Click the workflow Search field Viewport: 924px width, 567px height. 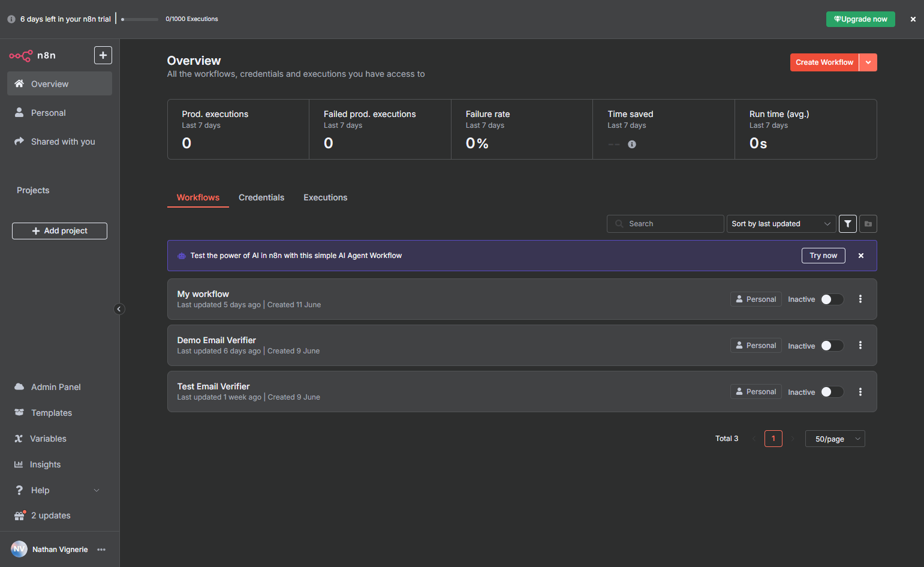pos(666,224)
